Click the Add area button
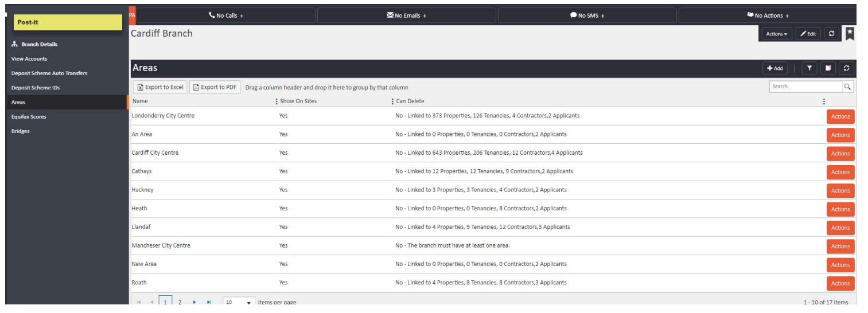 coord(774,68)
